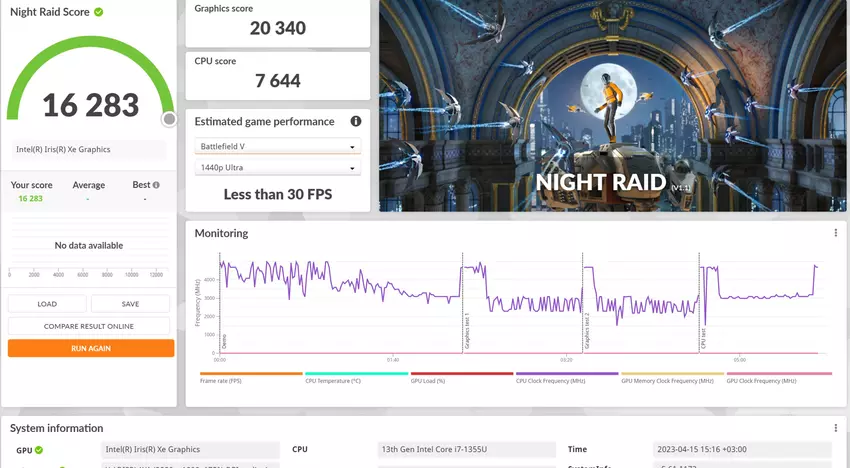Open the Monitoring panel three-dot menu

tap(835, 233)
